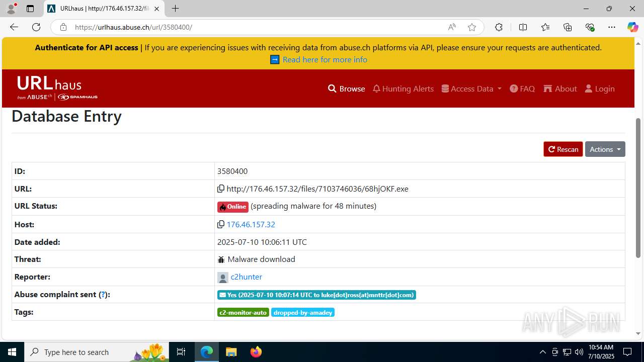Show hidden system tray icons

tap(542, 352)
